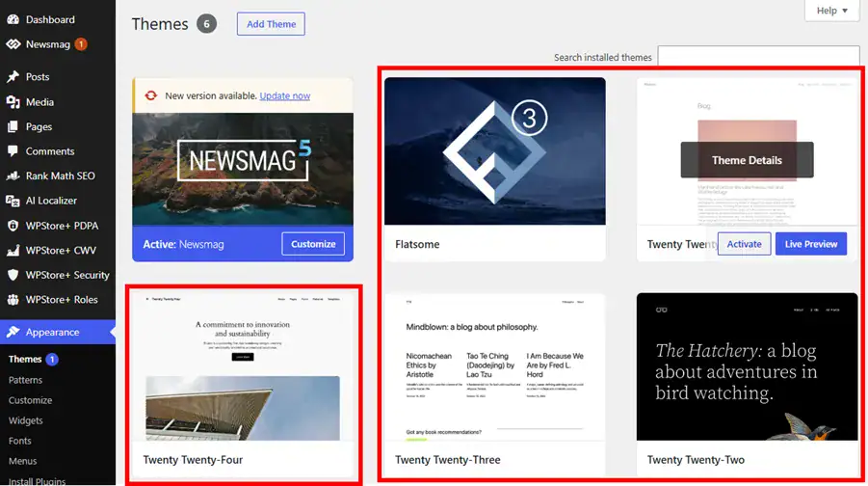Click the theme count badge showing 6

pos(206,24)
